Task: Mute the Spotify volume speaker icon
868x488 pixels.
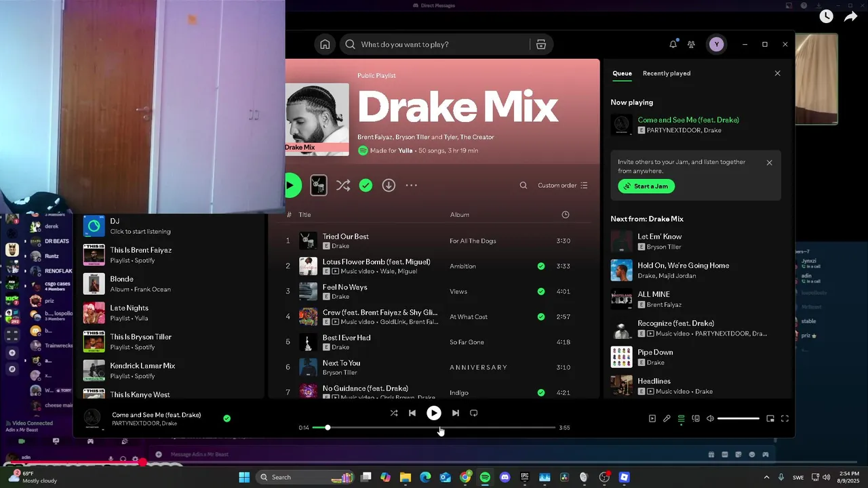Action: [710, 418]
